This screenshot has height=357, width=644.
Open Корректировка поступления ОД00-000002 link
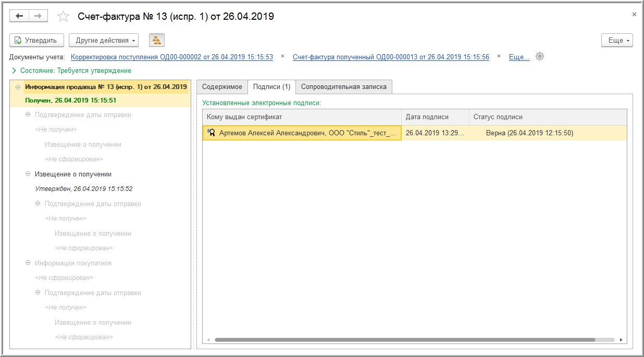click(x=172, y=57)
